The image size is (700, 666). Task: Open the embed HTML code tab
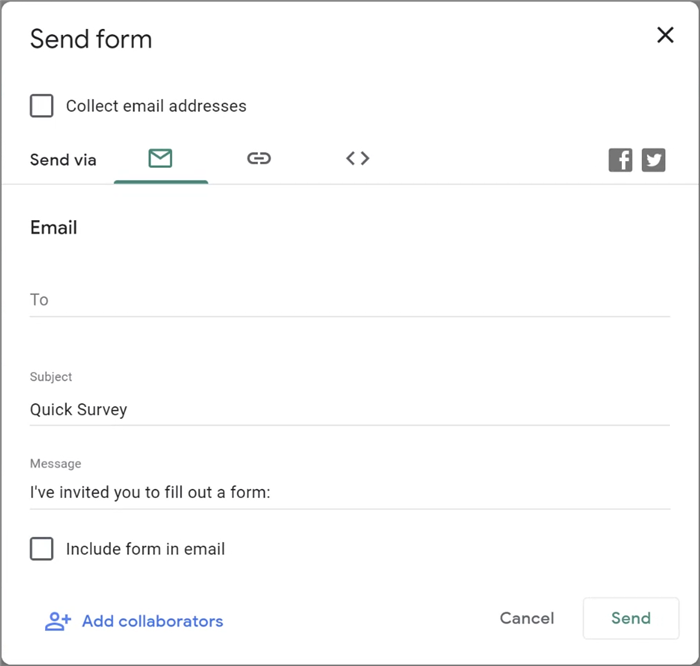click(358, 158)
